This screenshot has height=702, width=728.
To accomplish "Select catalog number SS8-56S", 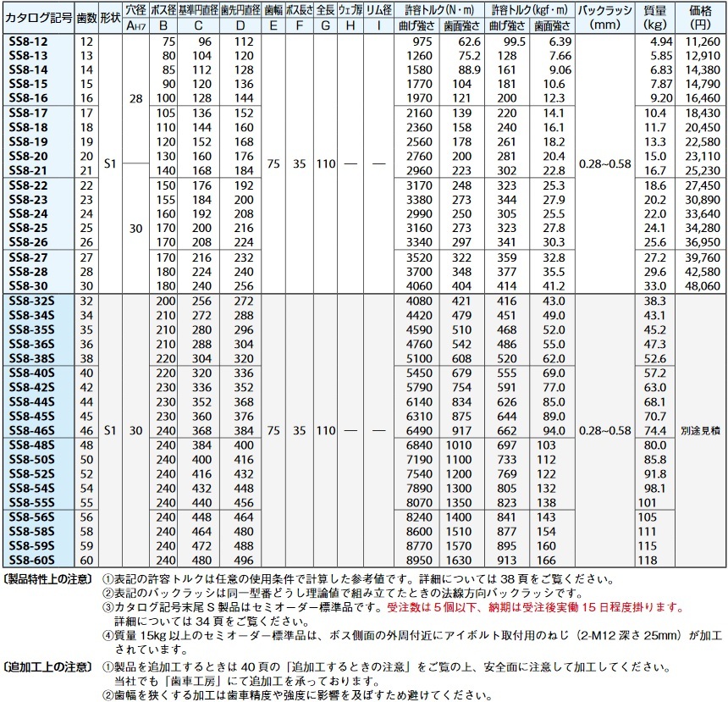I will click(31, 517).
